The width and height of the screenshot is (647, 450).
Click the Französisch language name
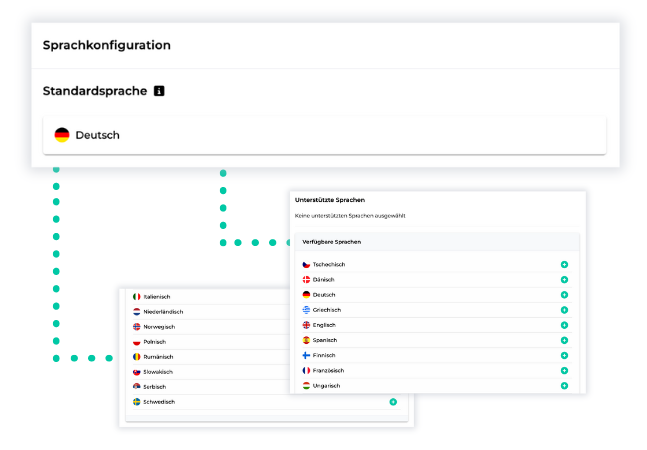tap(328, 370)
